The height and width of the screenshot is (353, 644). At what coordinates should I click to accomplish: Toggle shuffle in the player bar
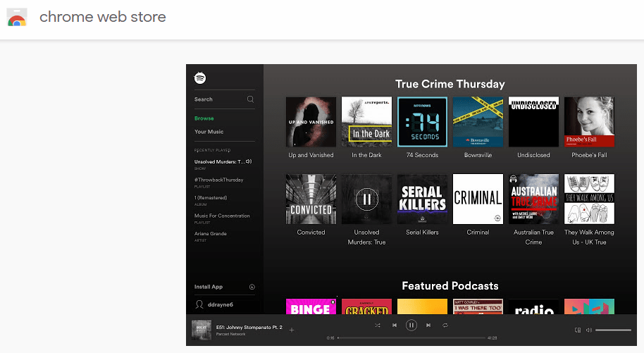[x=378, y=325]
